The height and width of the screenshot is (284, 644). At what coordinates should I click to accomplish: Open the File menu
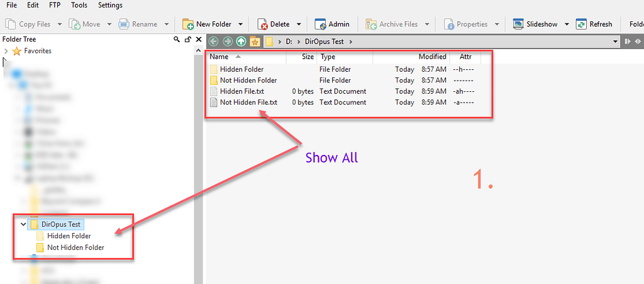pos(11,5)
